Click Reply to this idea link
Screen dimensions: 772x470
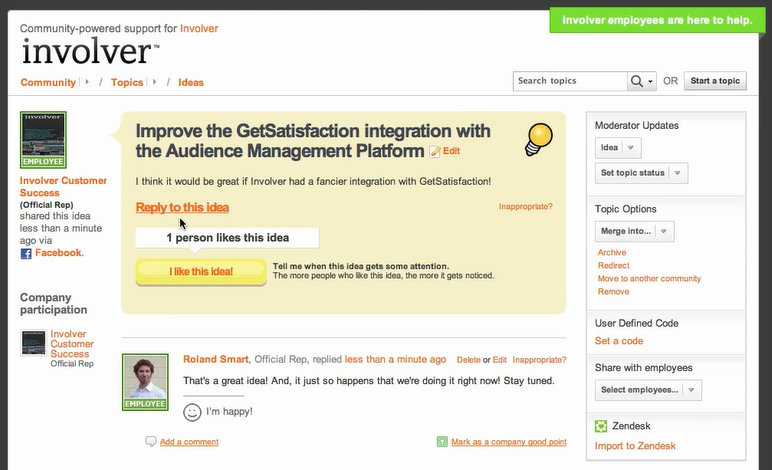pos(182,207)
